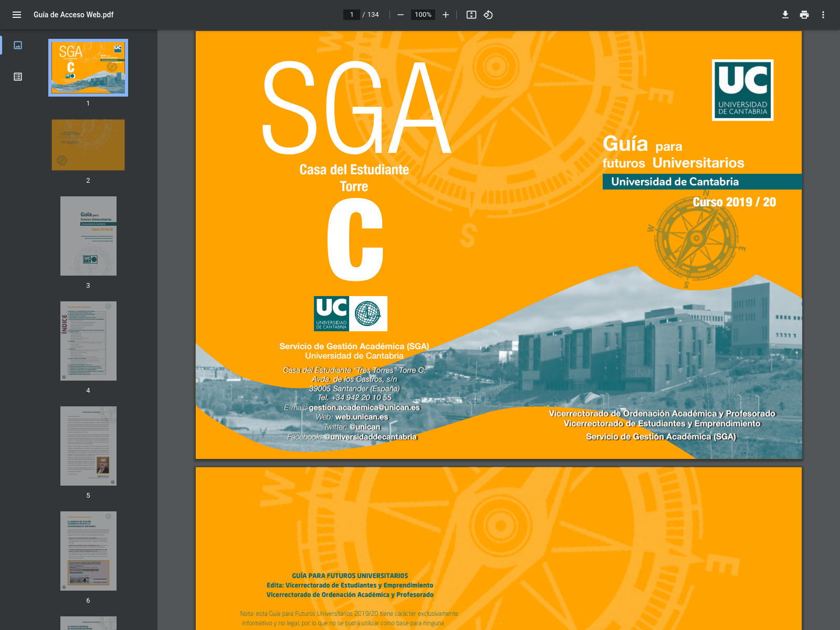Go to page 3 thumbnail
The image size is (840, 630).
click(x=88, y=236)
